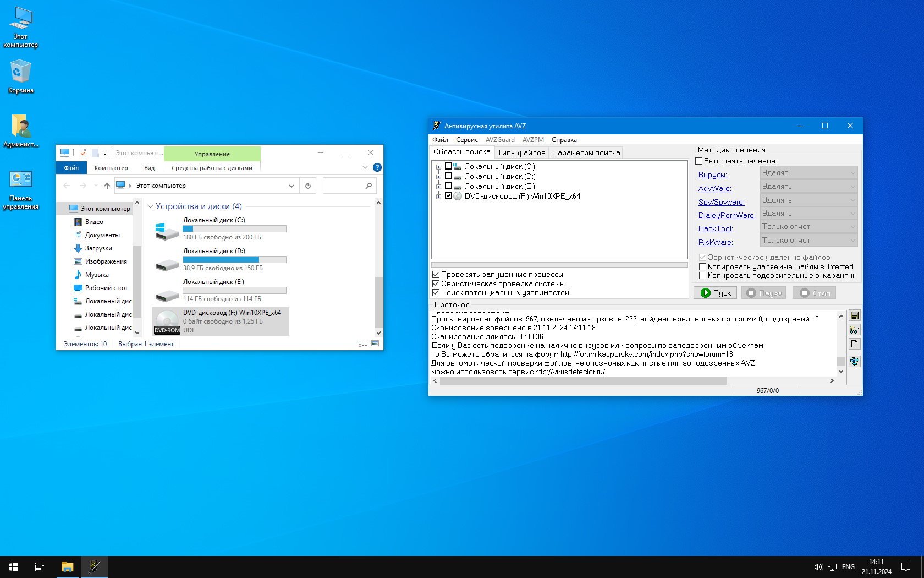
Task: Refresh the Explorer address bar location
Action: 308,186
